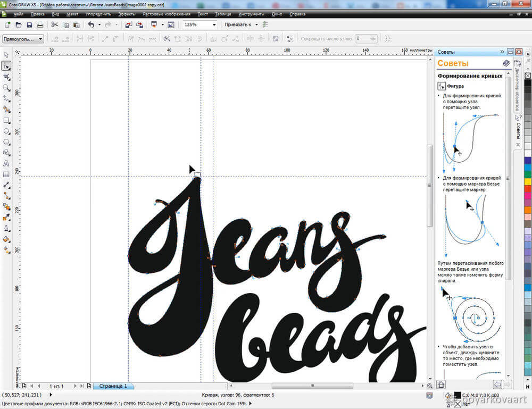The height and width of the screenshot is (409, 532).
Task: Open the Упорядочить menu
Action: click(x=98, y=14)
